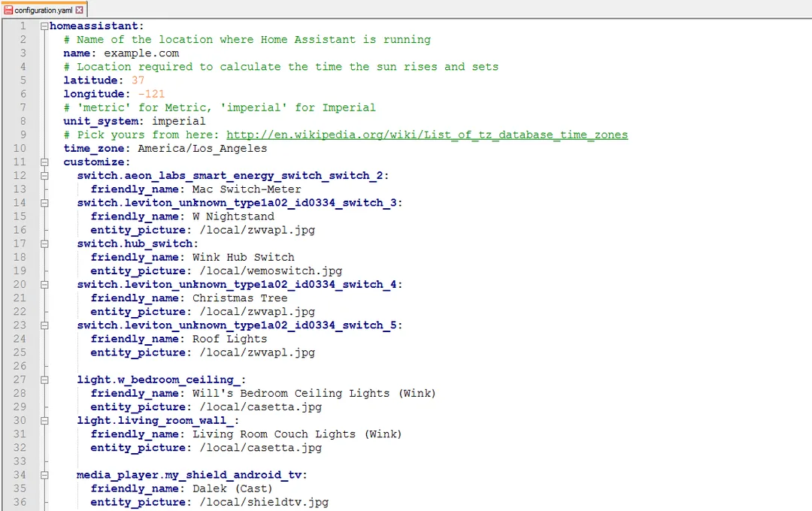The height and width of the screenshot is (511, 812).
Task: Click the /local/zwvapl.jpg path on line 25
Action: (x=257, y=352)
